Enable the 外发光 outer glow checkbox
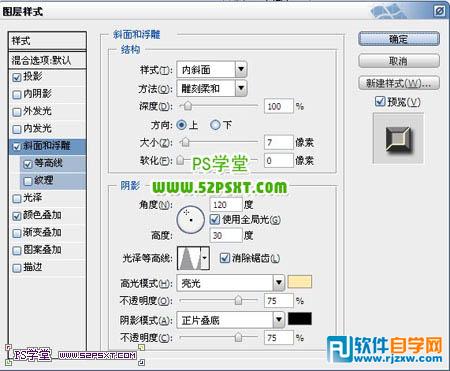This screenshot has height=371, width=450. [x=17, y=112]
